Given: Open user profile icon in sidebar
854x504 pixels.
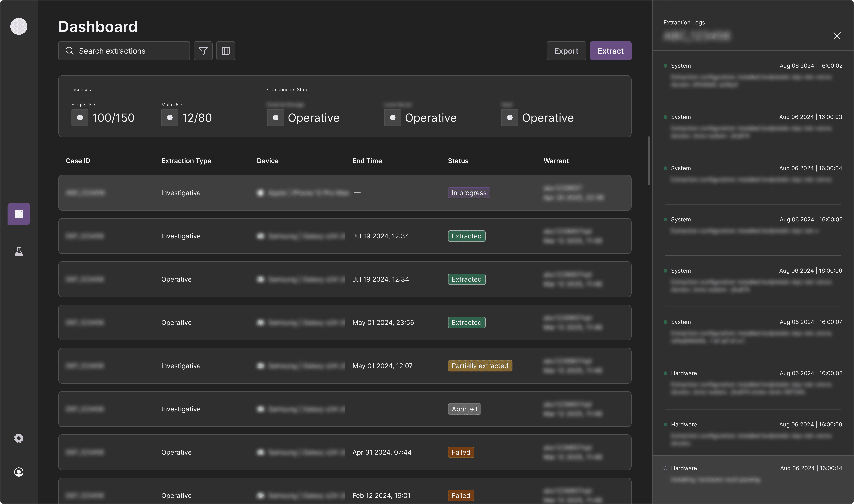Looking at the screenshot, I should (x=19, y=472).
